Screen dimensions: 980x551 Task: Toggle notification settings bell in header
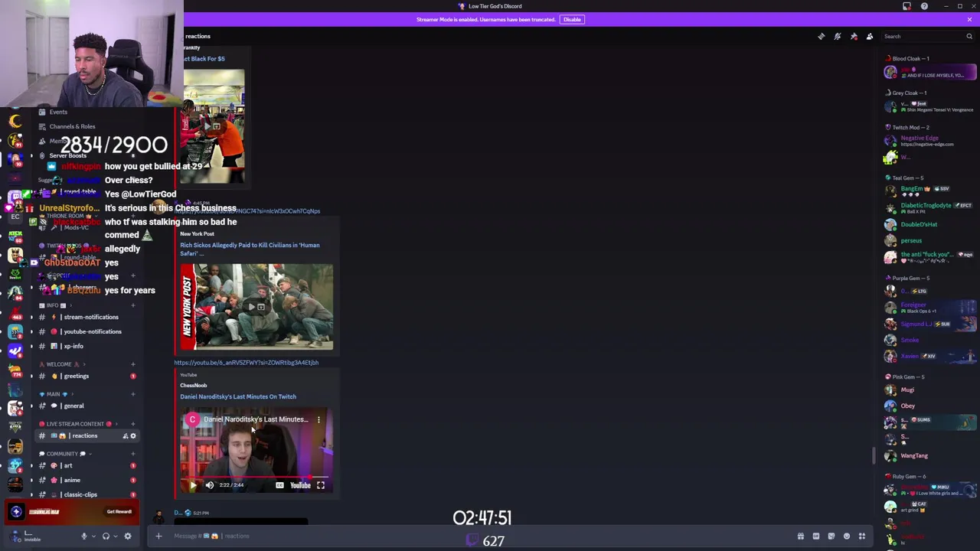pos(838,36)
